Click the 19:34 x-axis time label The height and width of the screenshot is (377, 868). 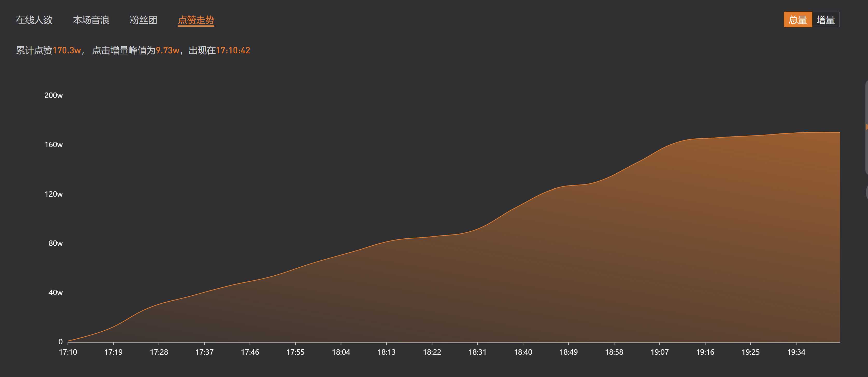point(796,352)
